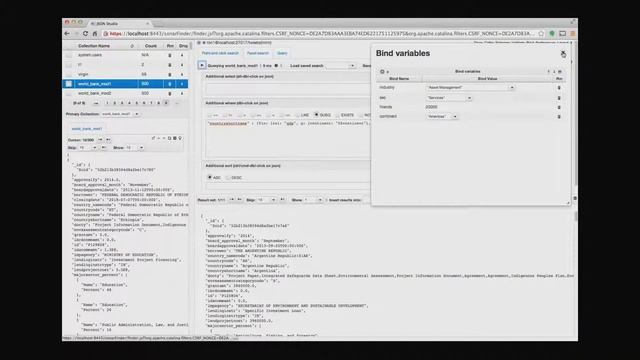The image size is (640, 360).
Task: Tick the virgin collection checkbox
Action: click(x=69, y=74)
